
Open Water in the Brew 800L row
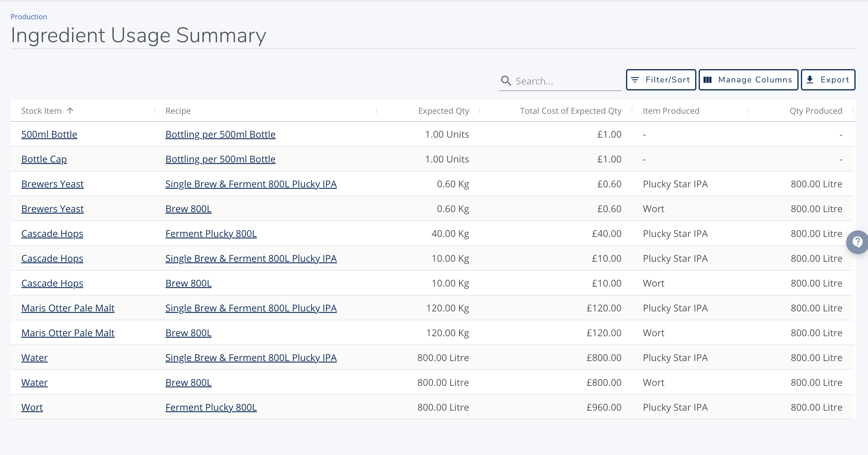point(34,383)
